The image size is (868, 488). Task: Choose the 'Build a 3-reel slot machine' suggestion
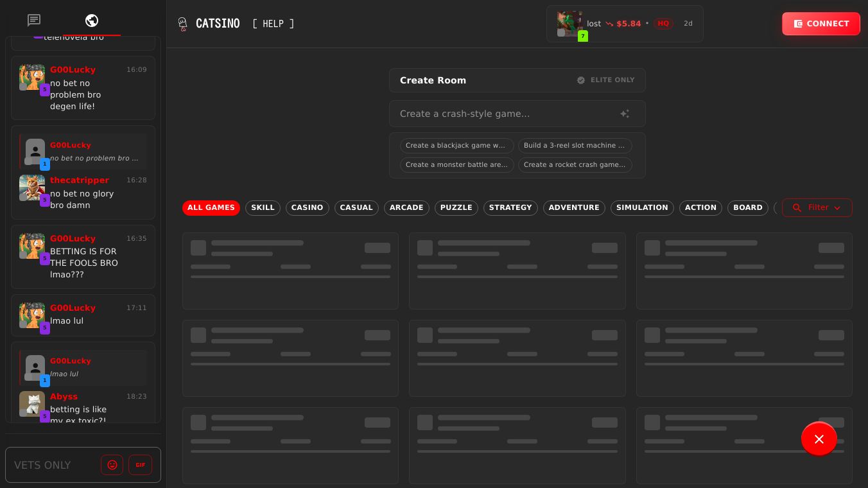point(575,146)
